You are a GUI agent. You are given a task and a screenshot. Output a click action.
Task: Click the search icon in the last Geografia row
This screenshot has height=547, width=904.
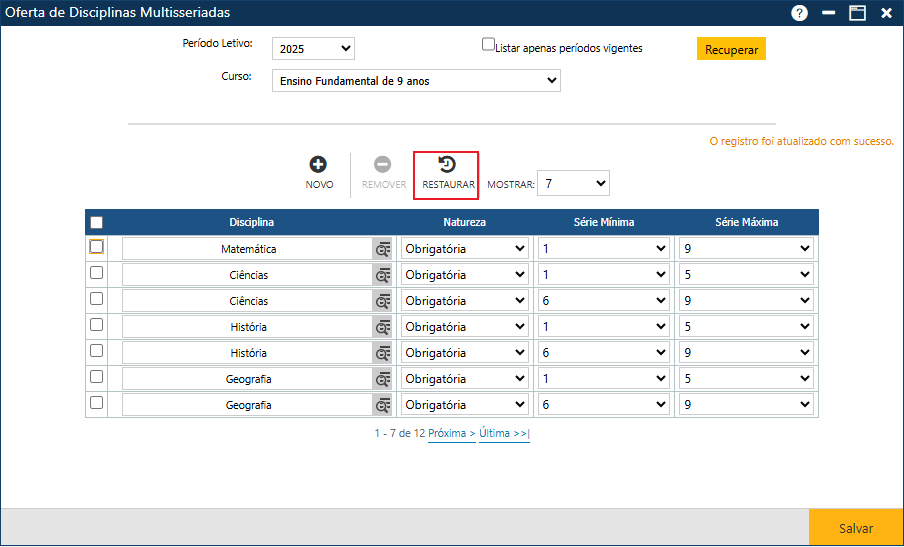(382, 405)
